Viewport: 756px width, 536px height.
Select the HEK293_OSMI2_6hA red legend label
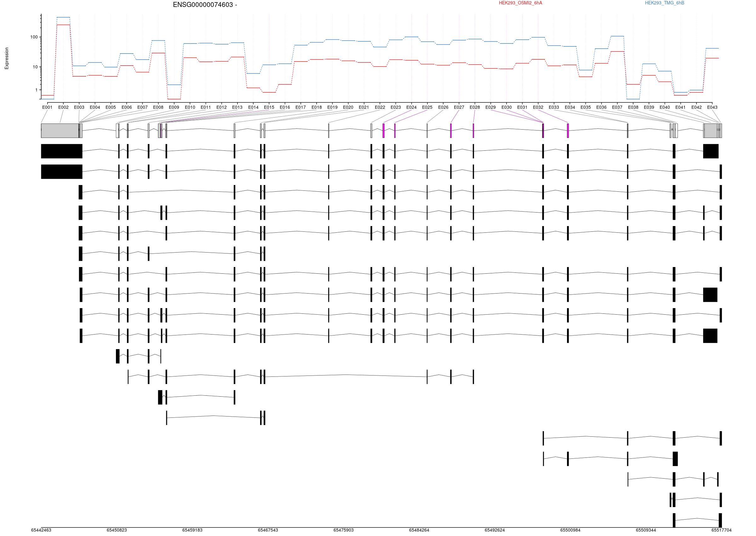[x=520, y=3]
